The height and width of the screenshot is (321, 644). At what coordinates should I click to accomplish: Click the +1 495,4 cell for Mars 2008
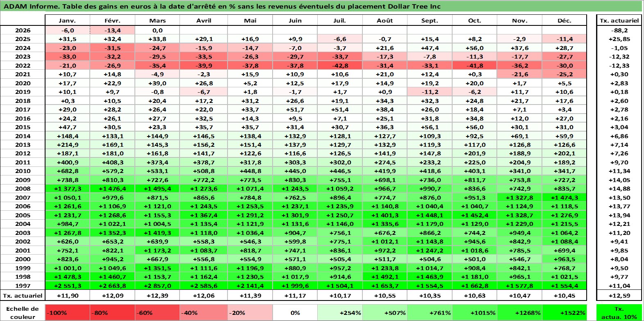157,189
